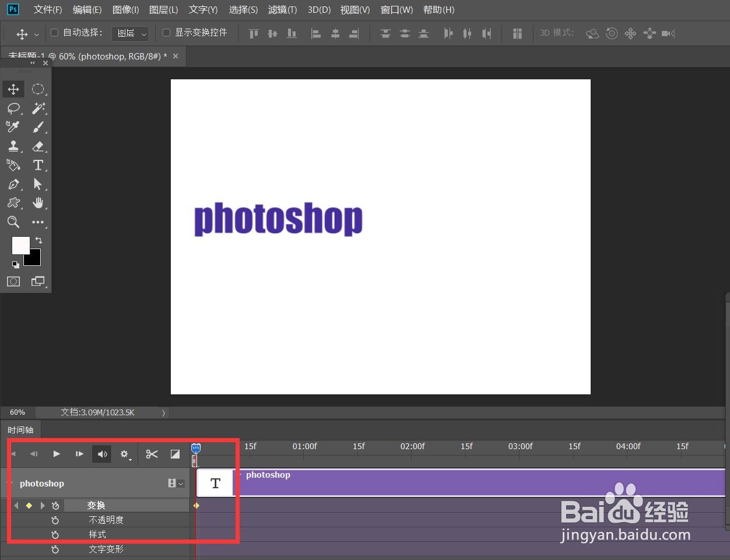Viewport: 730px width, 560px height.
Task: Enable the 样式 stopwatch
Action: (x=55, y=534)
